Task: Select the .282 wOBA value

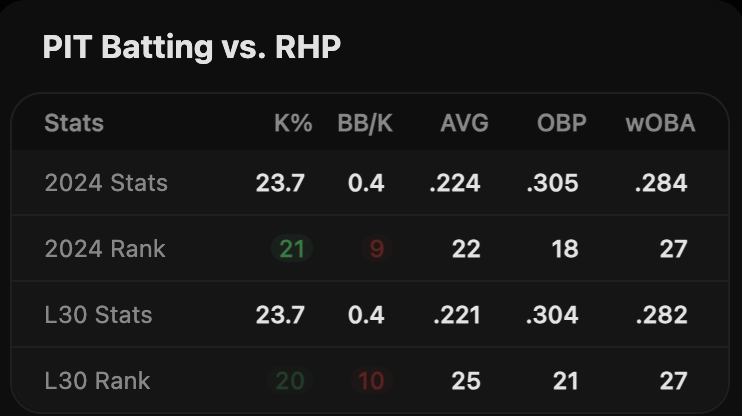Action: 661,315
